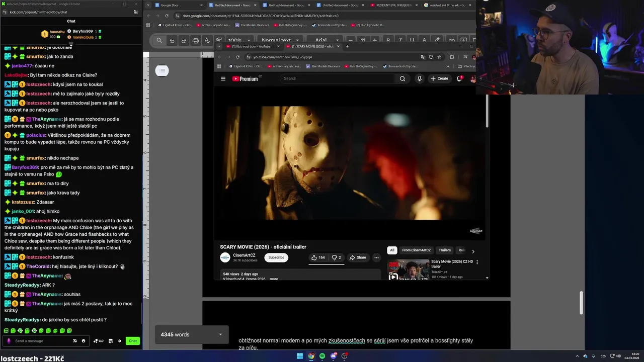This screenshot has width=644, height=362.
Task: Open translate icon in Kick chat input
Action: (75, 341)
